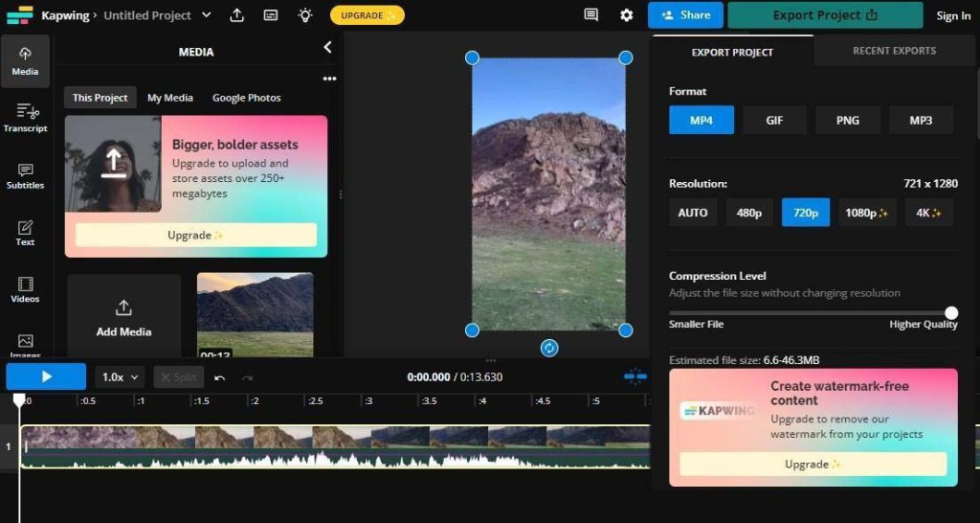980x523 pixels.
Task: Click the timeline ruler at :2.5
Action: point(316,401)
